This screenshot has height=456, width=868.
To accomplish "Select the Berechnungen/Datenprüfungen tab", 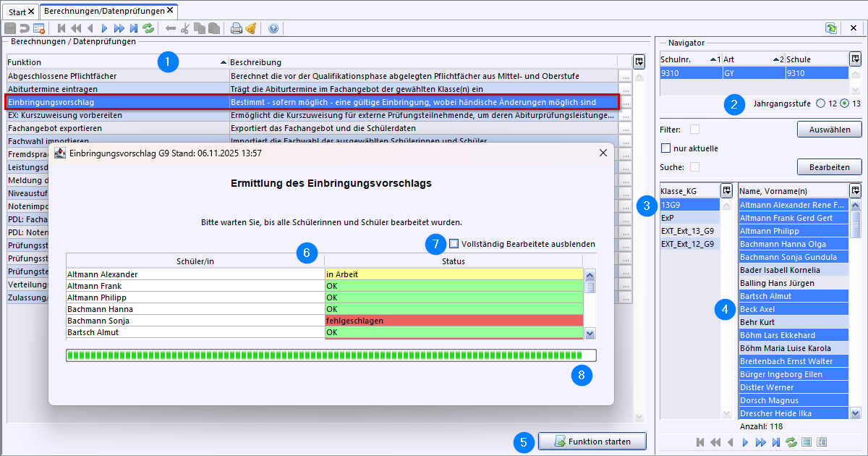I will click(x=104, y=11).
